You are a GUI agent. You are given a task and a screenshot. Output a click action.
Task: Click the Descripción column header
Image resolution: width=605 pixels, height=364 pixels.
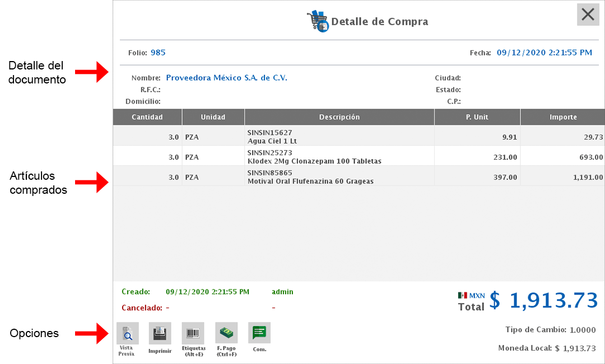339,116
